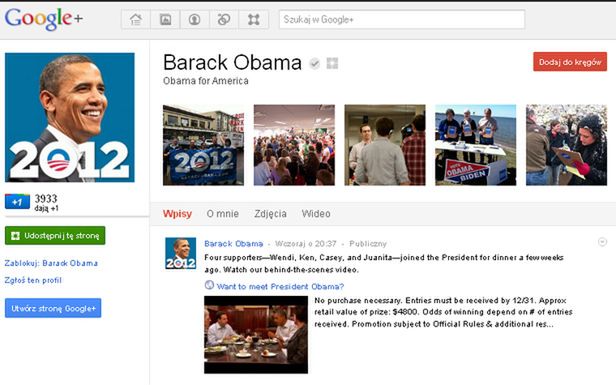The image size is (616, 385).
Task: Click the Obama for America subtitle
Action: click(206, 81)
